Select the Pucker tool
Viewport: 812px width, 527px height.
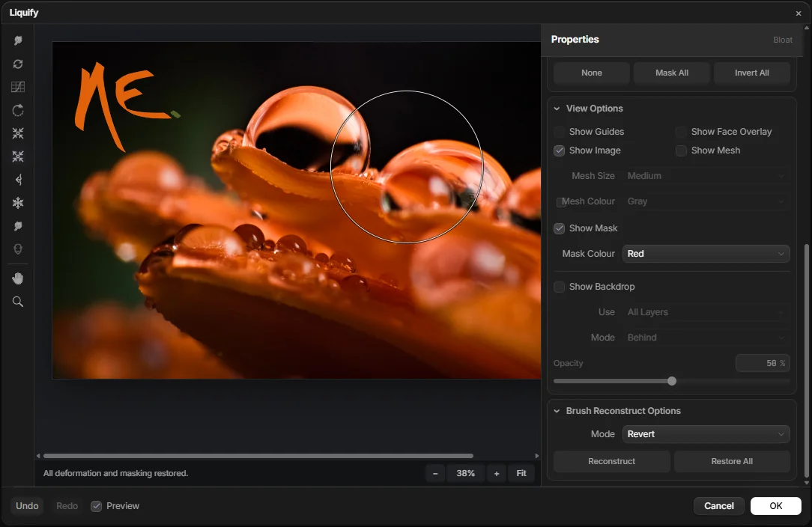[18, 133]
